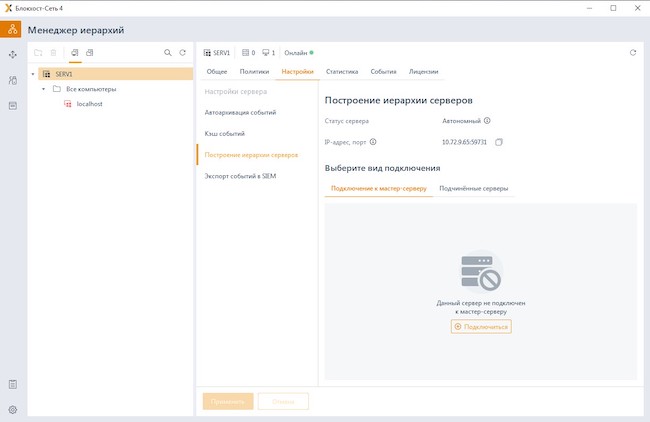Open the События tab

(383, 71)
